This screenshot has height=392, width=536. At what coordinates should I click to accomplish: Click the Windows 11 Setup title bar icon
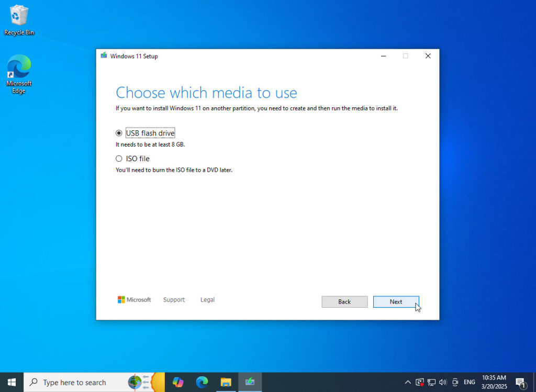pos(104,55)
